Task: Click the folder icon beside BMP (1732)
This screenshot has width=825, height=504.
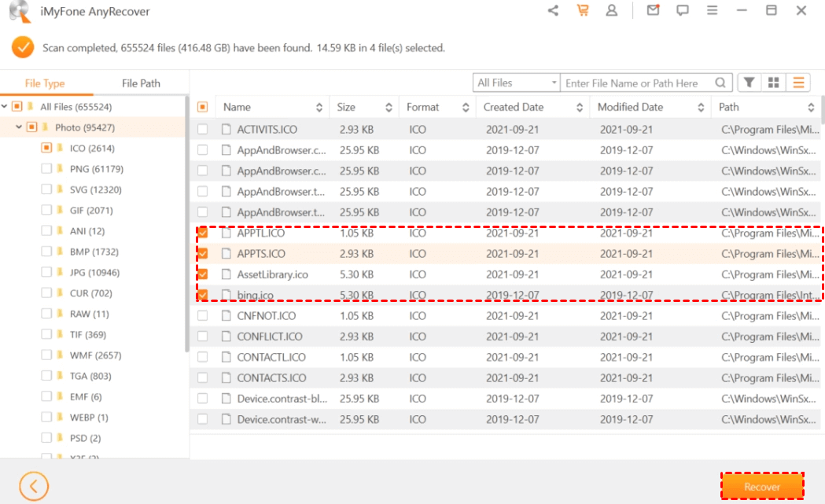Action: coord(60,252)
